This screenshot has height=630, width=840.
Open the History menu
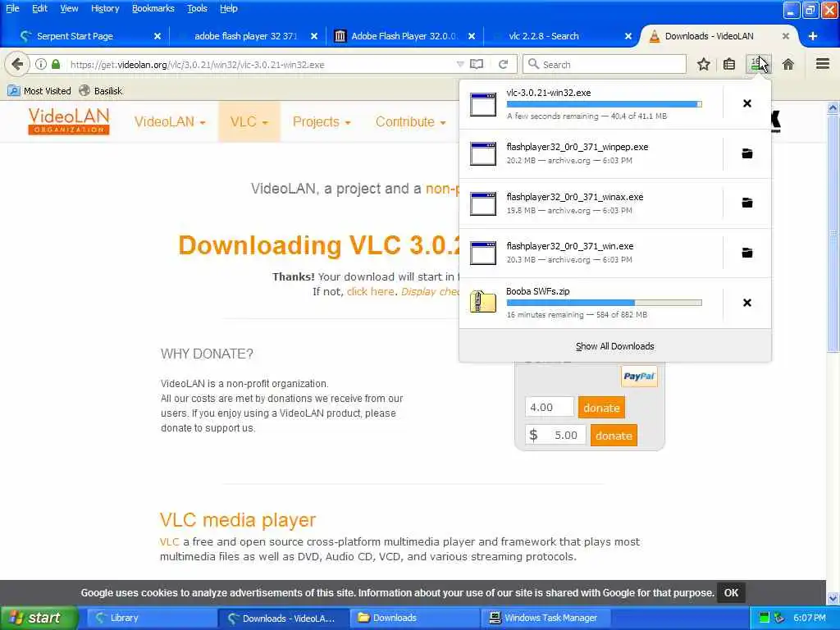point(105,8)
